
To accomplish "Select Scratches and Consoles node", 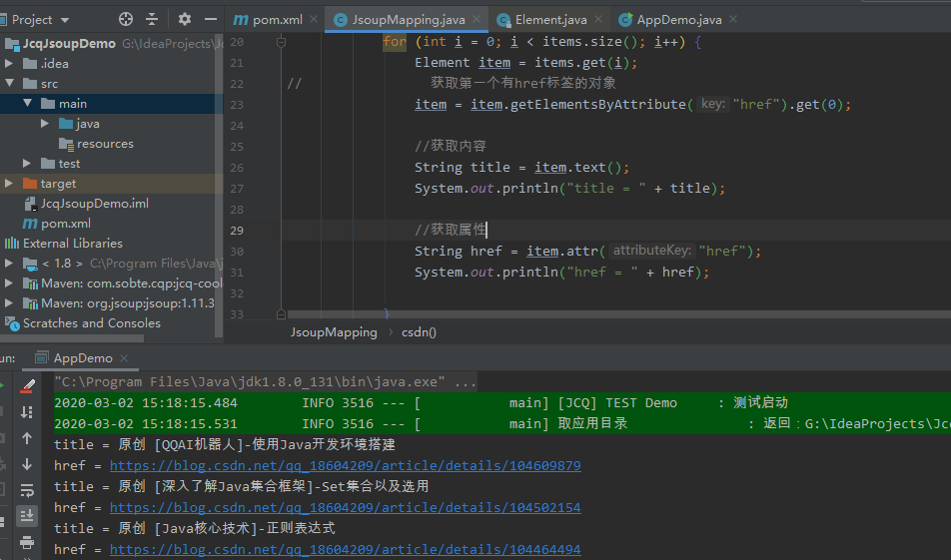I will coord(92,323).
